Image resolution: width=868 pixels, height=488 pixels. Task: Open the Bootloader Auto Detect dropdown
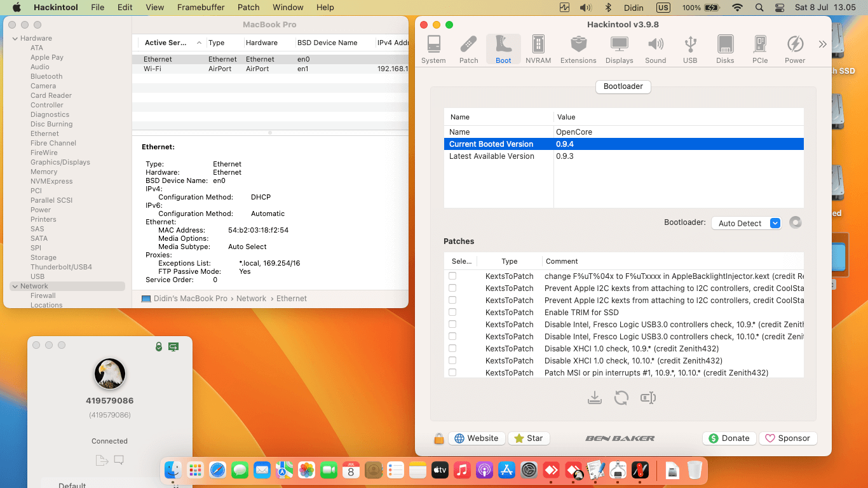pyautogui.click(x=746, y=223)
